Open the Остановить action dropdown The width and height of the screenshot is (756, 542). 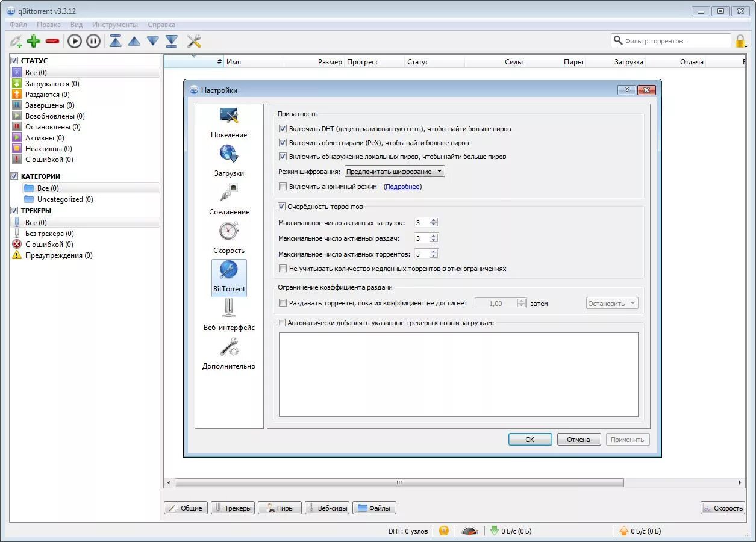pyautogui.click(x=612, y=304)
